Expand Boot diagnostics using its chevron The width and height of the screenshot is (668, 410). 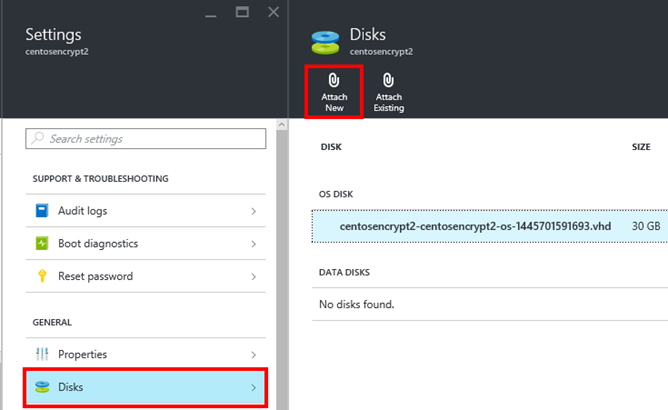254,244
